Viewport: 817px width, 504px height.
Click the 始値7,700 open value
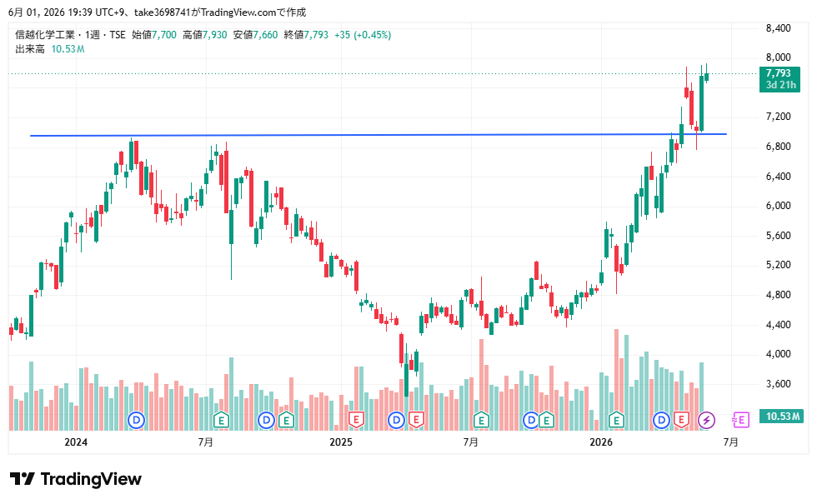point(154,35)
